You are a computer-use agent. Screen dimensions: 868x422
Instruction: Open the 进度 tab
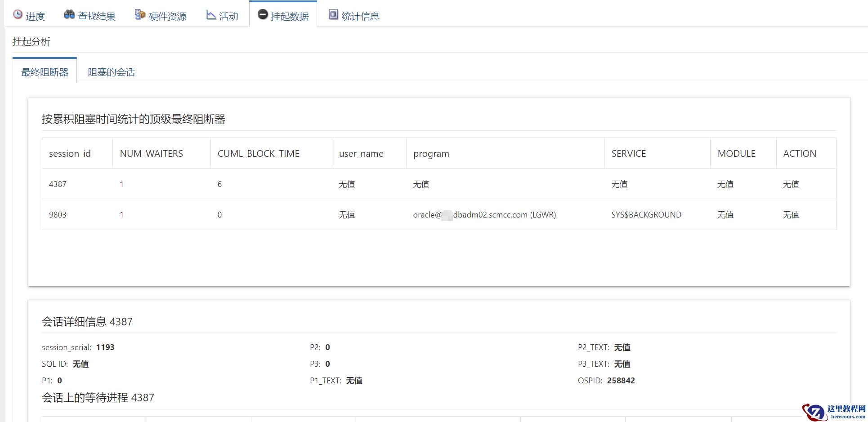[29, 15]
